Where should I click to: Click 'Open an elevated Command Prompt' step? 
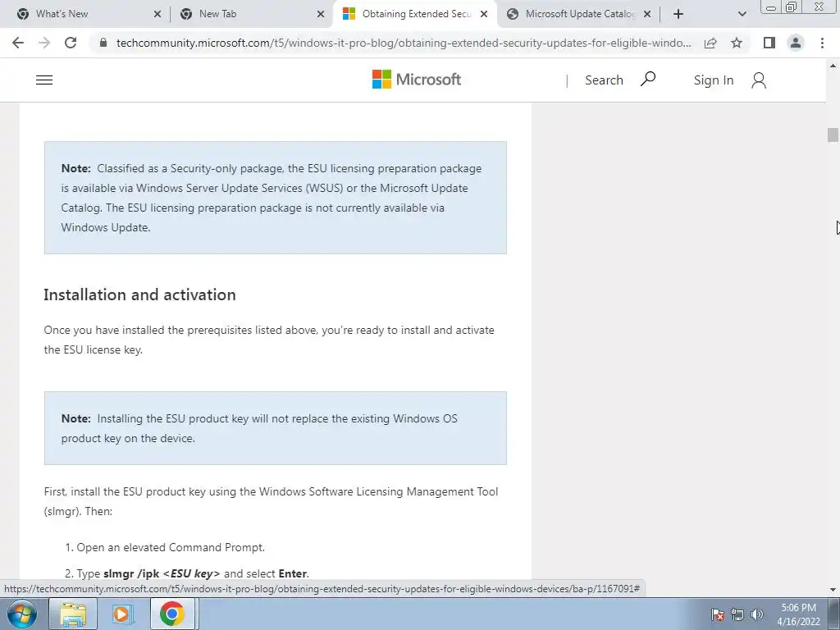[171, 547]
